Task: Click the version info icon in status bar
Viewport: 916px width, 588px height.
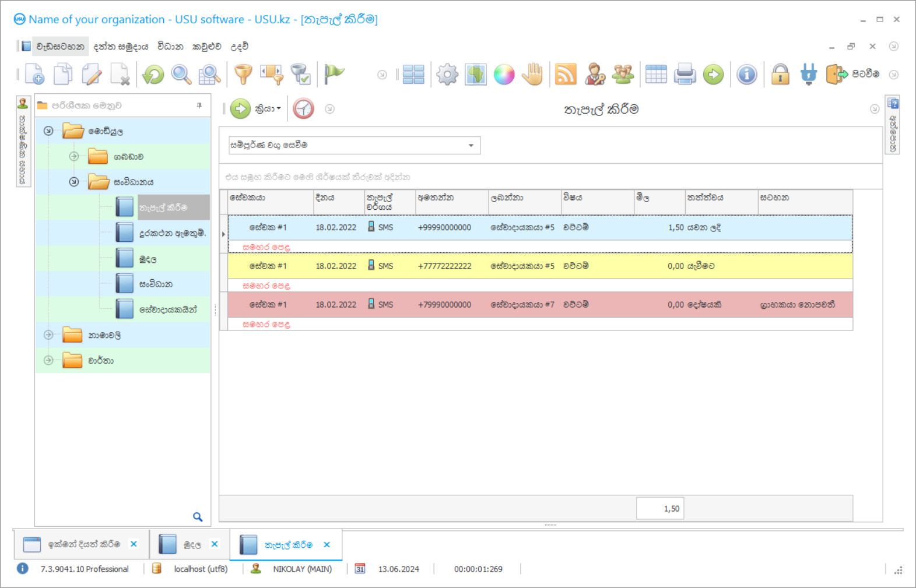Action: point(22,568)
